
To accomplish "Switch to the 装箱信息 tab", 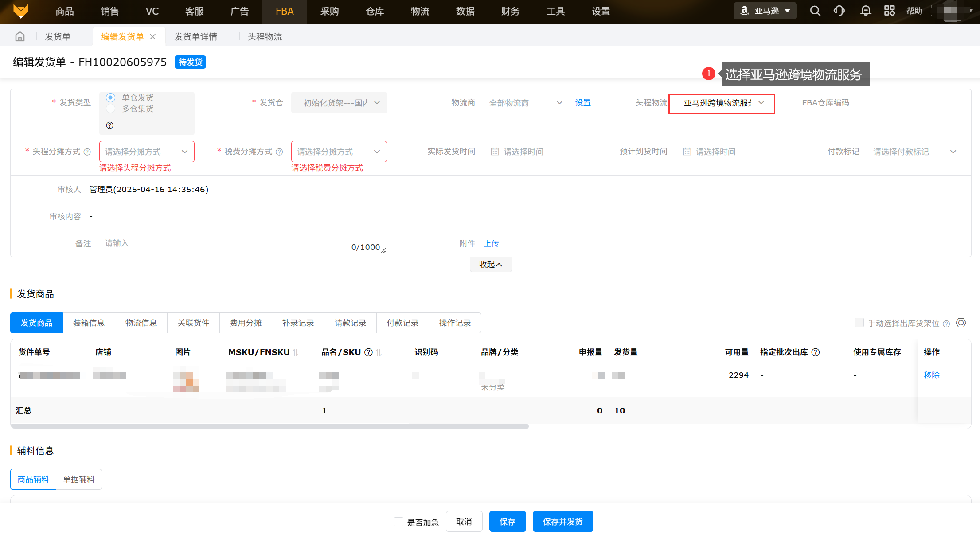I will coord(89,323).
